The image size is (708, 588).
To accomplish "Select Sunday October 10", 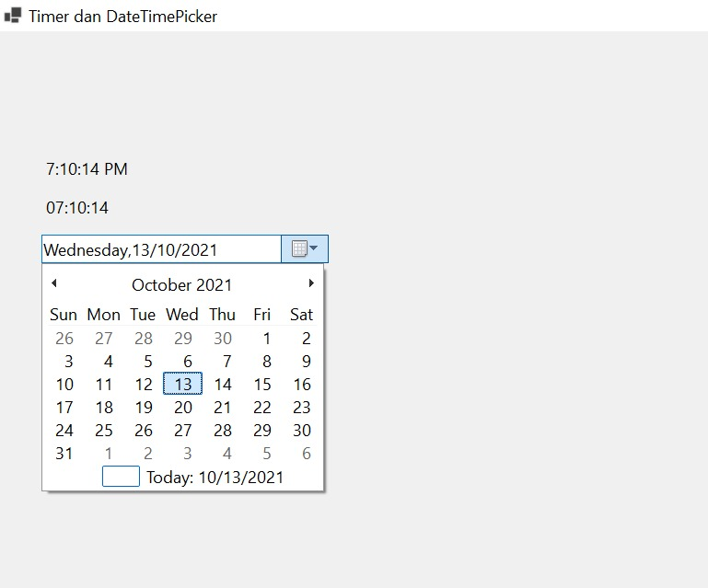I will tap(64, 384).
